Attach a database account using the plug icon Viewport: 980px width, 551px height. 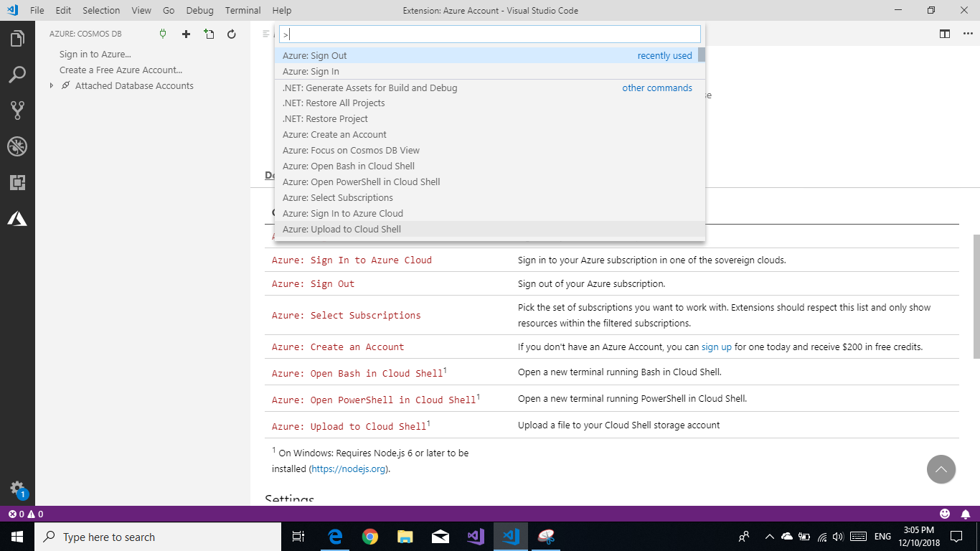[x=163, y=33]
